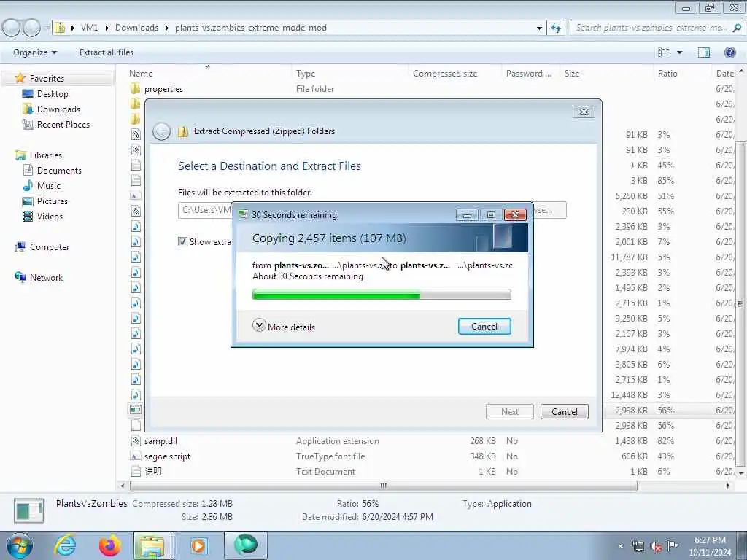Click the Explorer back navigation arrow

coord(12,28)
